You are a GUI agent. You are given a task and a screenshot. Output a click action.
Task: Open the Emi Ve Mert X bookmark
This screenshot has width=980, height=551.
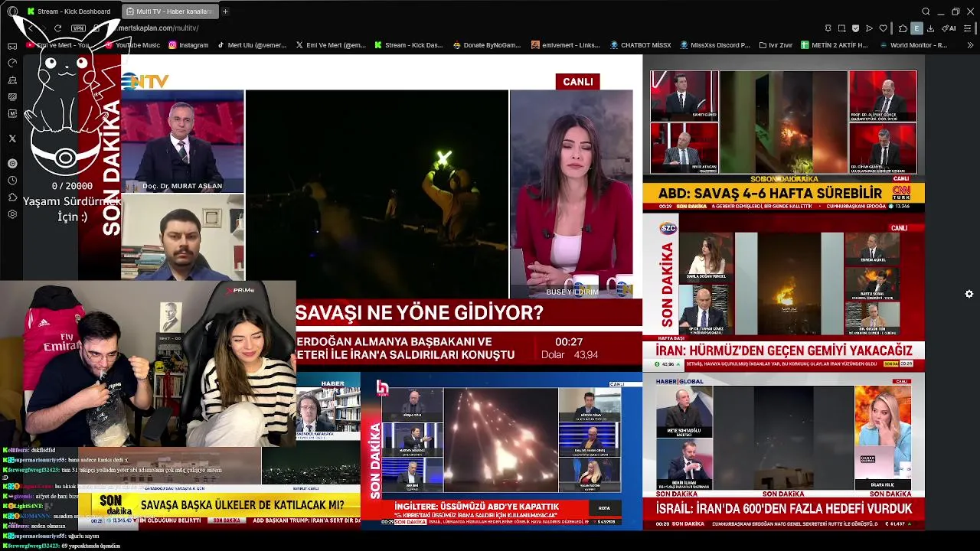coord(331,45)
